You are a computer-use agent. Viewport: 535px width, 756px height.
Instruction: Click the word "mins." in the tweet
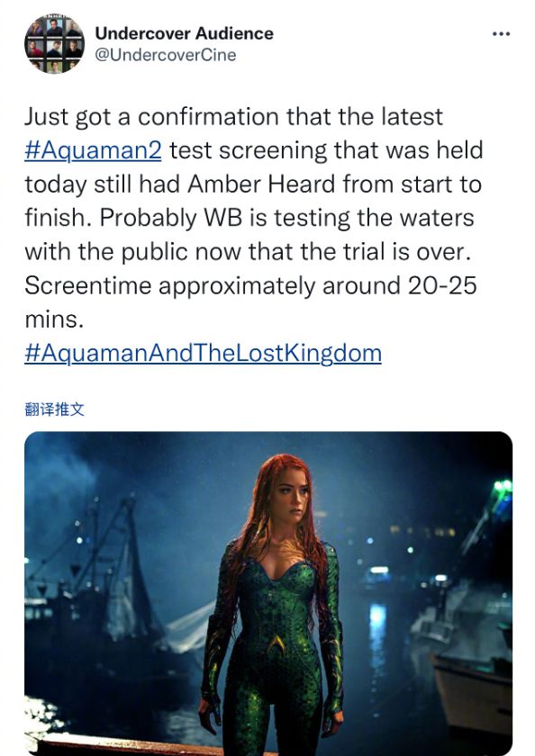54,319
